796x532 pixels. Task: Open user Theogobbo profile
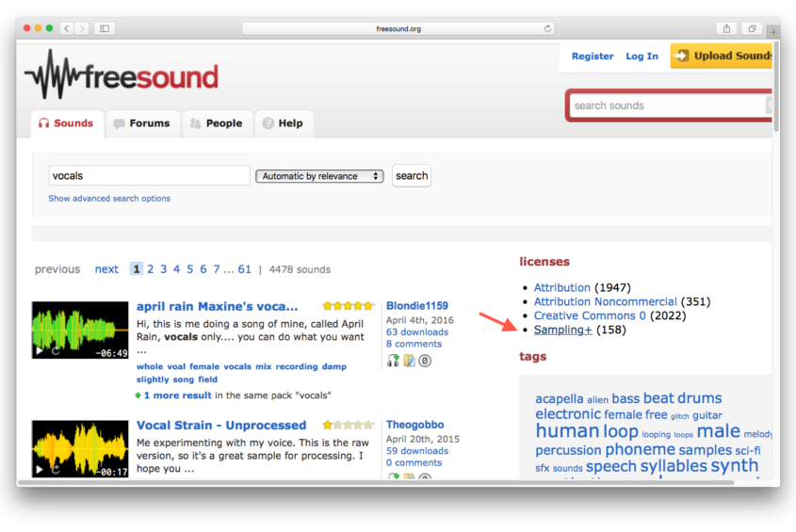(x=415, y=425)
